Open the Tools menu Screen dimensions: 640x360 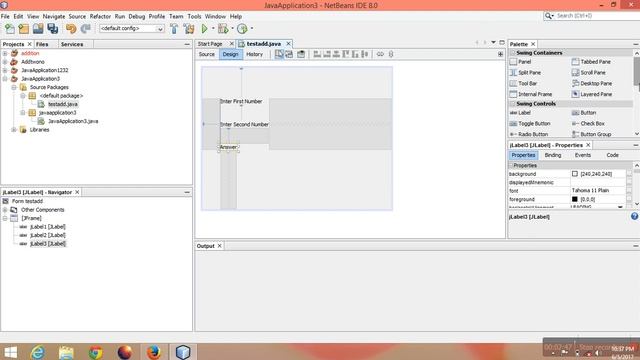(x=194, y=16)
